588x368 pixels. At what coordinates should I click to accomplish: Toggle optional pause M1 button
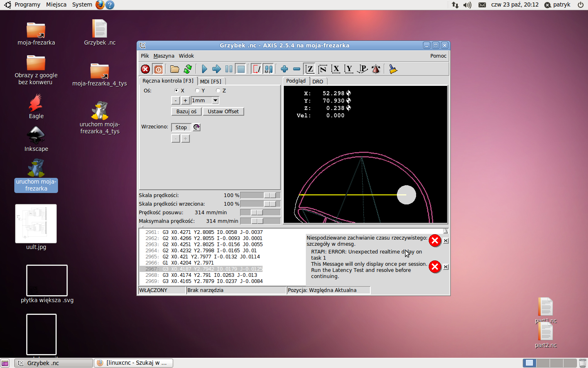tap(268, 69)
